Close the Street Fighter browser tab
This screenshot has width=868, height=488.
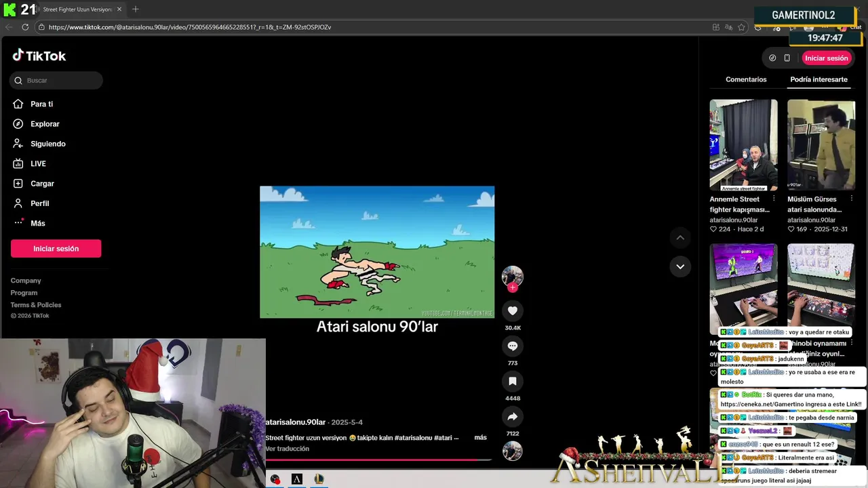point(119,9)
